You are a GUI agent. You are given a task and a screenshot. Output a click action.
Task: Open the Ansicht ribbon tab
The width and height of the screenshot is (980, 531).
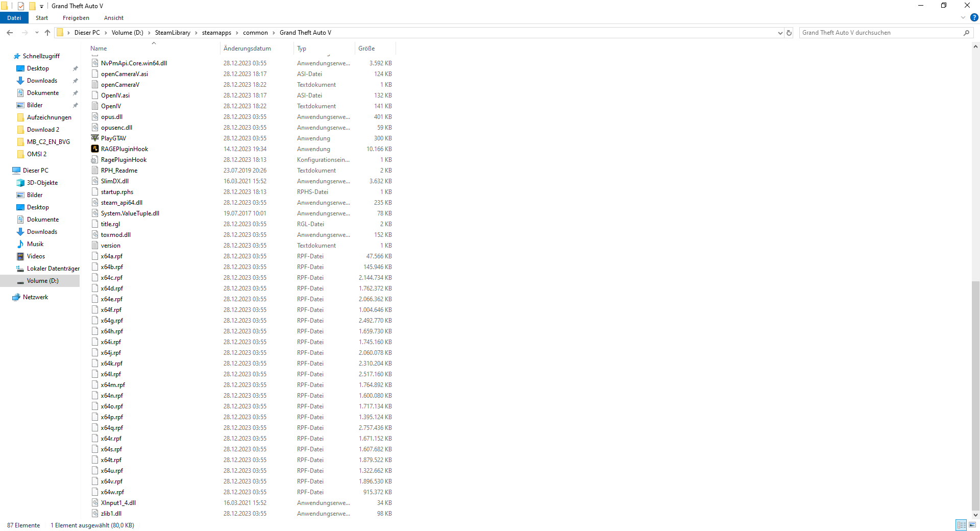click(x=114, y=18)
